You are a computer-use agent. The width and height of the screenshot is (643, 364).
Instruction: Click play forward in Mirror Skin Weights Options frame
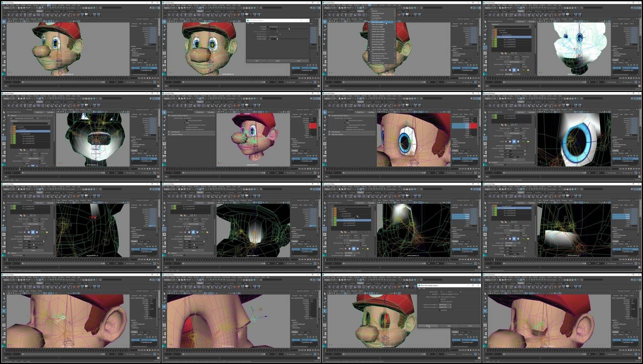click(471, 350)
